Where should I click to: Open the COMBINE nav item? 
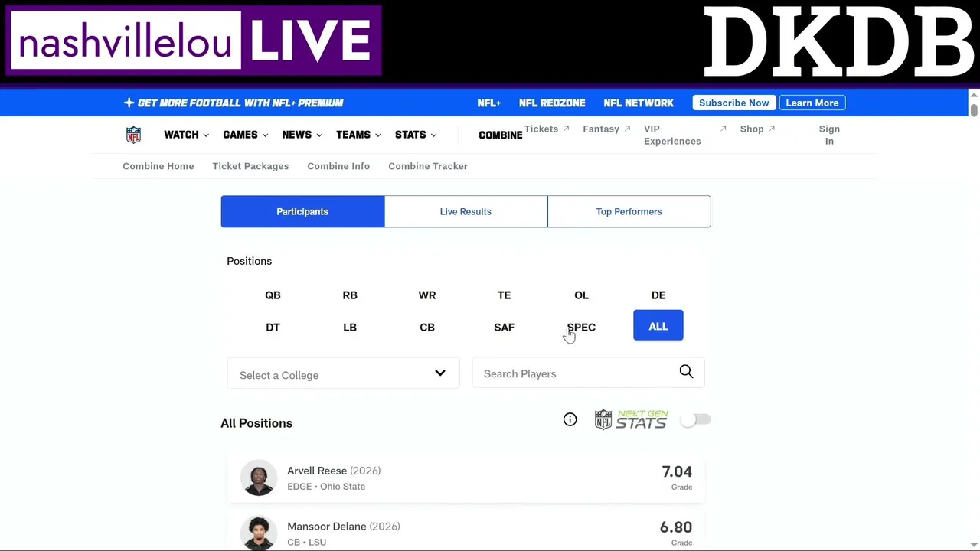(x=501, y=135)
